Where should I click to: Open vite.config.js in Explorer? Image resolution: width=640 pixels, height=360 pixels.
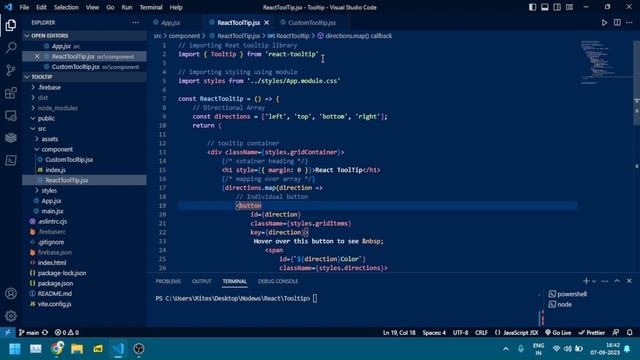click(54, 304)
